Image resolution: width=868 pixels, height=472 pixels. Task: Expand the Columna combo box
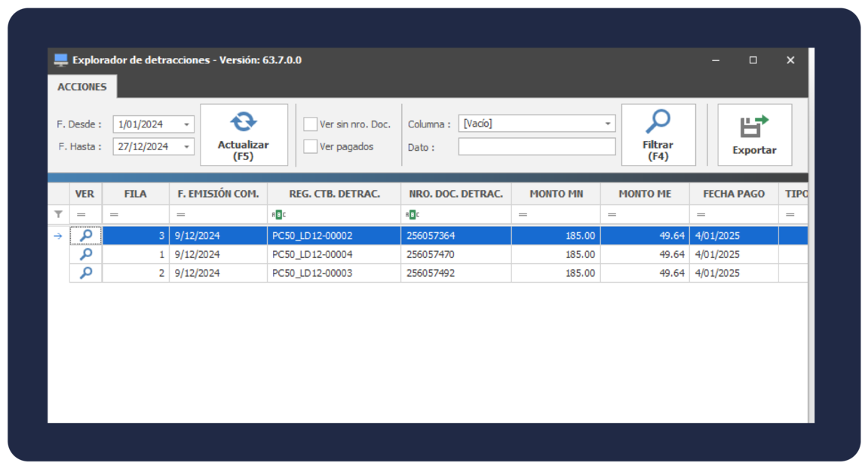[608, 124]
